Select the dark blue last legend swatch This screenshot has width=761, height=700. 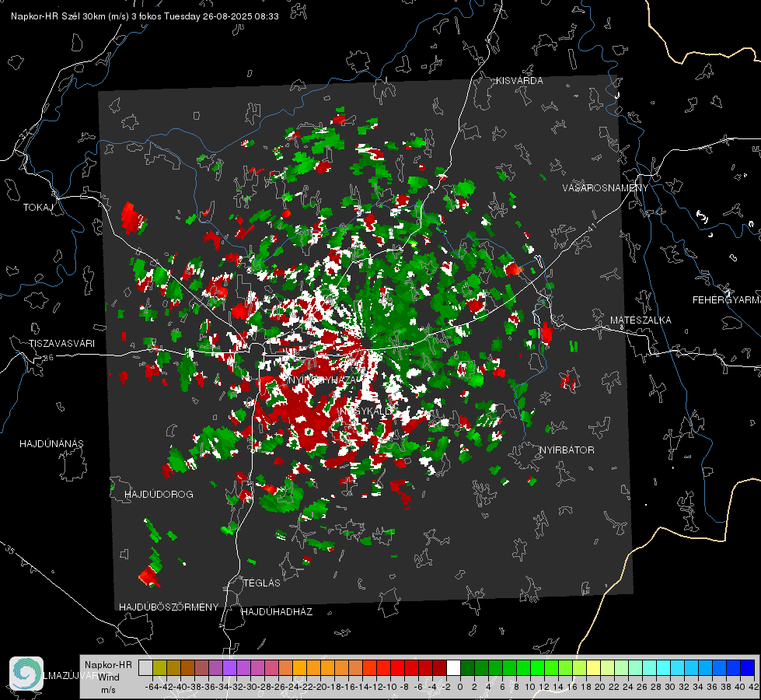click(x=748, y=667)
